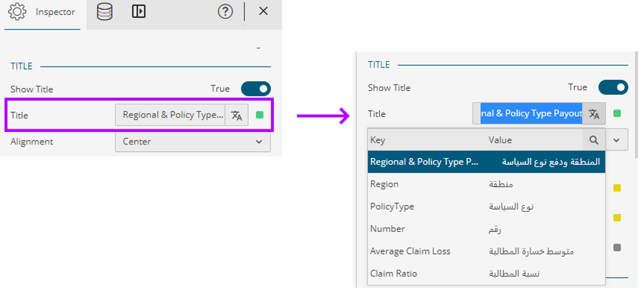
Task: Click the help question mark icon
Action: (225, 12)
